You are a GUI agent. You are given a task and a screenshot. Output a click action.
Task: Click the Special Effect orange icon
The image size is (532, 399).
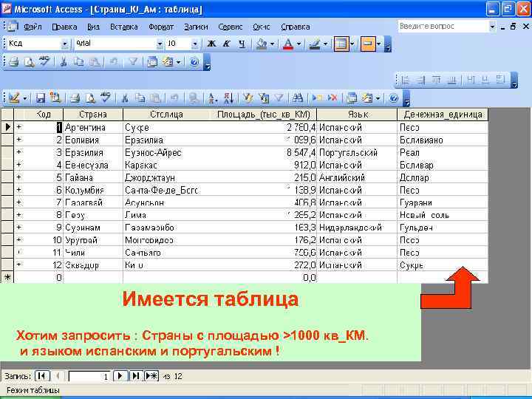coord(368,44)
